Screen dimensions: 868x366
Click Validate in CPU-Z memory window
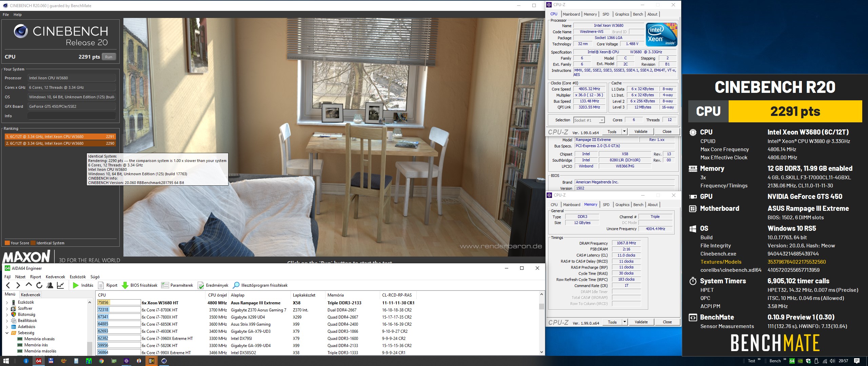click(x=641, y=322)
